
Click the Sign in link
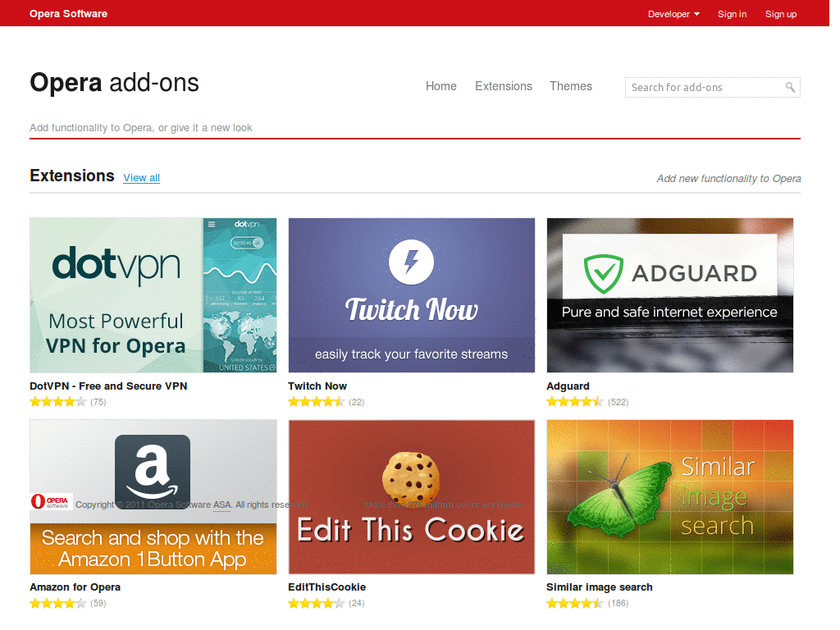pyautogui.click(x=732, y=14)
